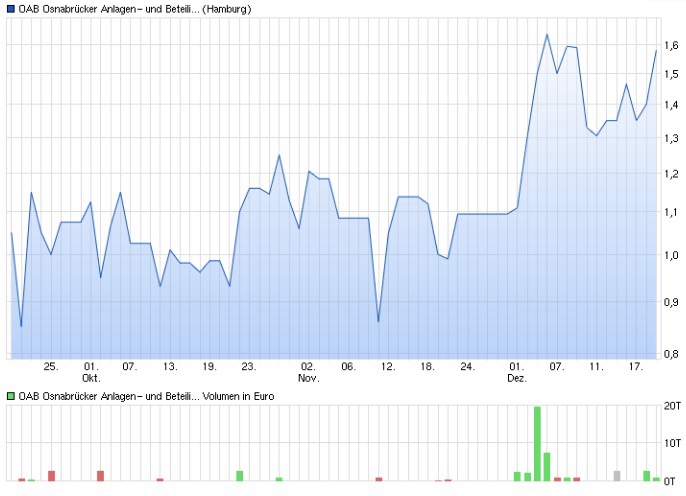Screen dimensions: 686x496
Task: Click the red volume bar near '01. Okt.'
Action: click(100, 476)
